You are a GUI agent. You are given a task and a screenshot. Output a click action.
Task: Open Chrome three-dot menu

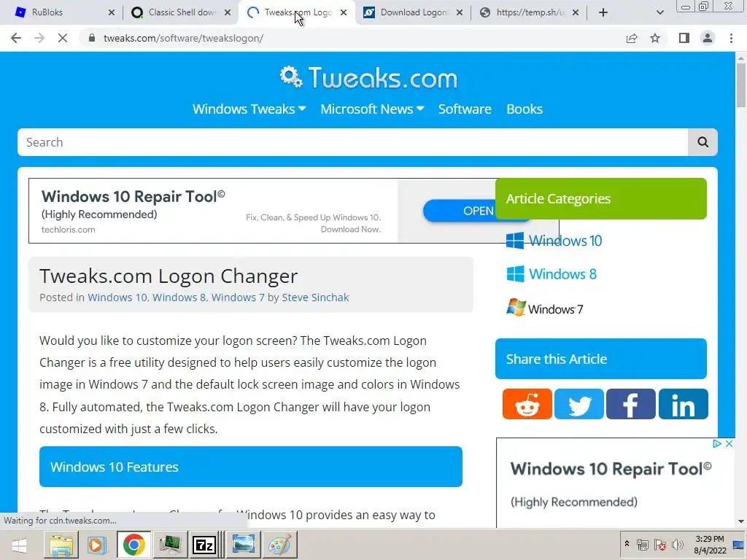point(731,38)
